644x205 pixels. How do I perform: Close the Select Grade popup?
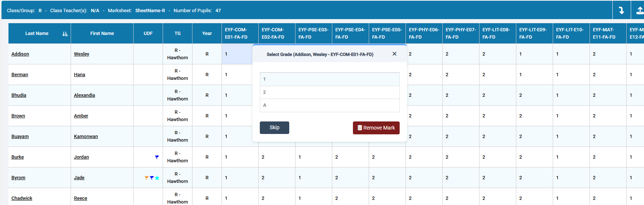(394, 54)
